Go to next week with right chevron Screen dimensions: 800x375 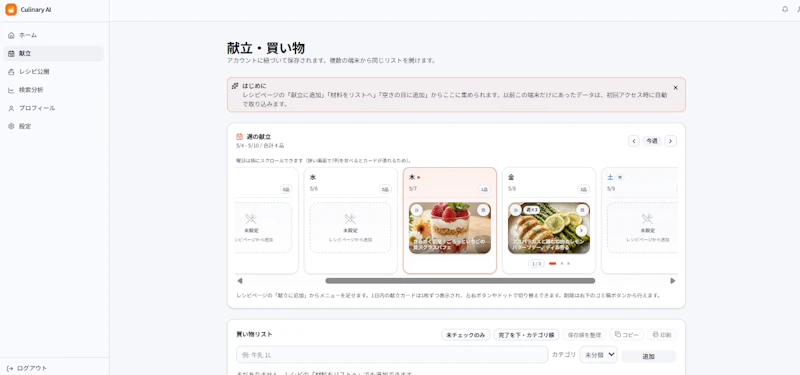point(670,141)
